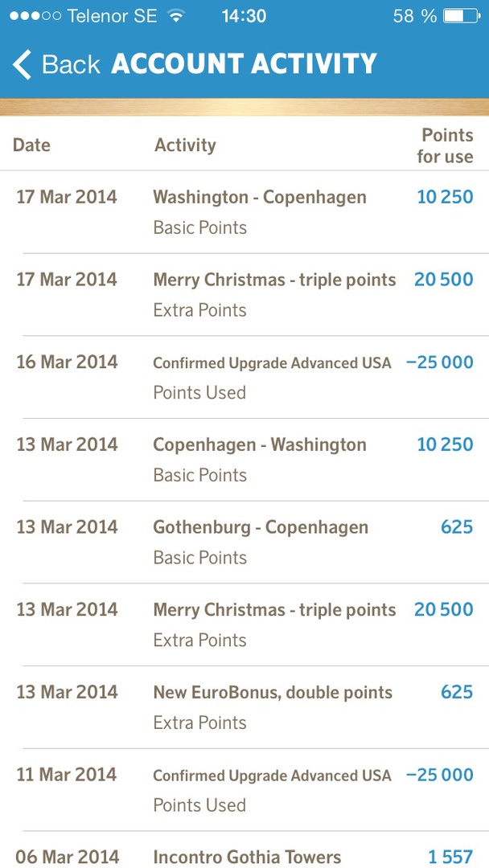Select the 11 Mar Confirmed Upgrade Advanced USA row
Screen dimensions: 489x868
pyautogui.click(x=272, y=776)
